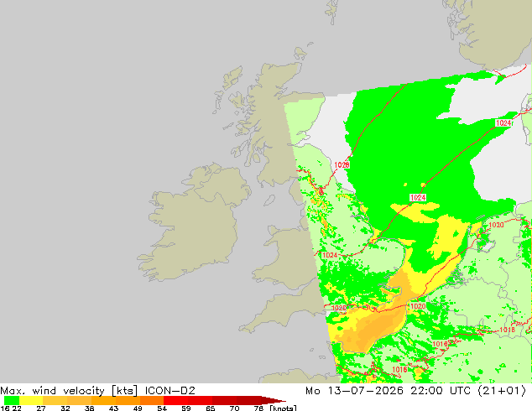Viewport: 532px width, 411px height.
Task: Click the pointed above-78 knots legend tip
Action: (x=273, y=400)
